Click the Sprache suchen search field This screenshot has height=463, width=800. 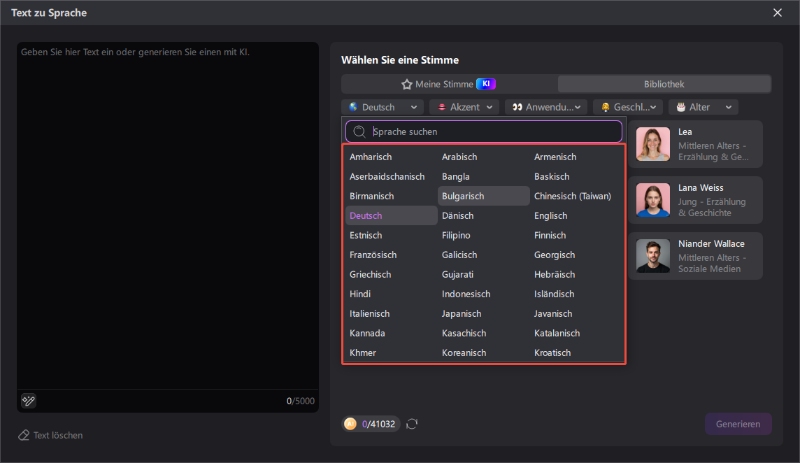coord(490,131)
